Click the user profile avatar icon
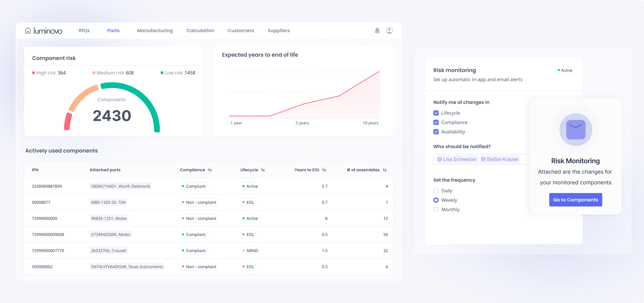The height and width of the screenshot is (303, 644). coord(389,31)
